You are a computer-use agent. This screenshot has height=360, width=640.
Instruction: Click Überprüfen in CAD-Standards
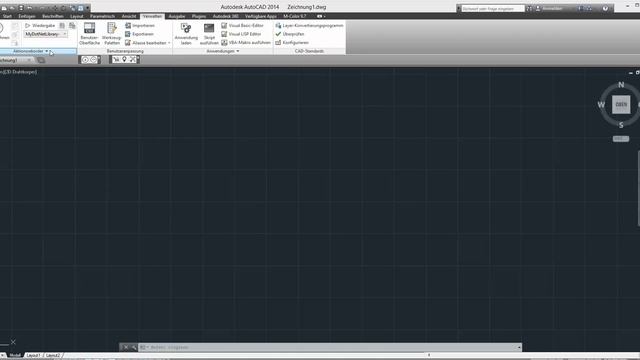point(290,34)
